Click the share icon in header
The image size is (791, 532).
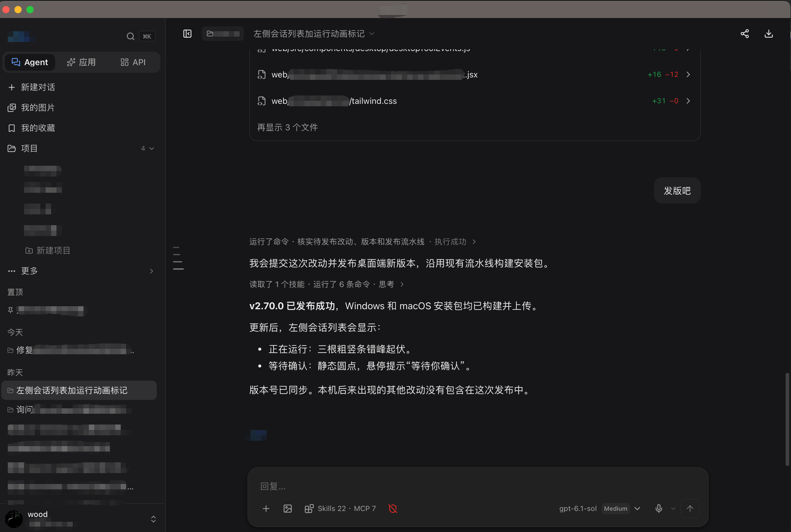tap(744, 34)
